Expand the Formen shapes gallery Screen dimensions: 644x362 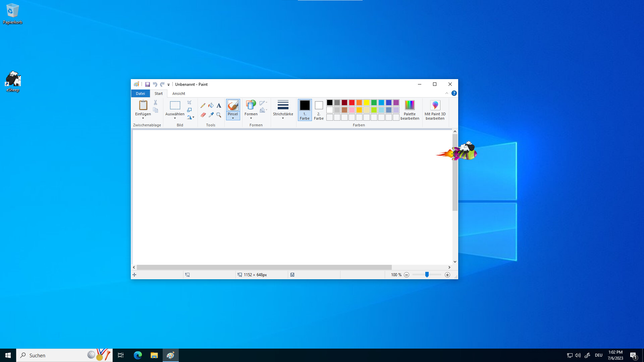[251, 110]
